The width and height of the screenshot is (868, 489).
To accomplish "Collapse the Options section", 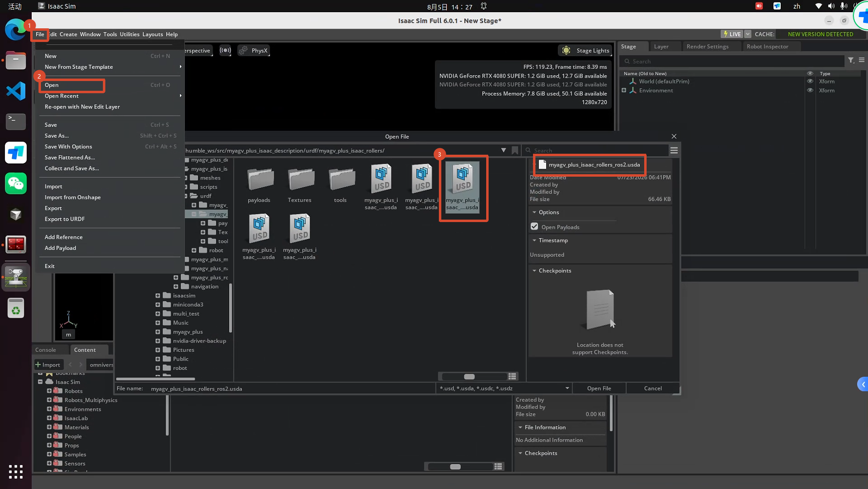I will [534, 212].
